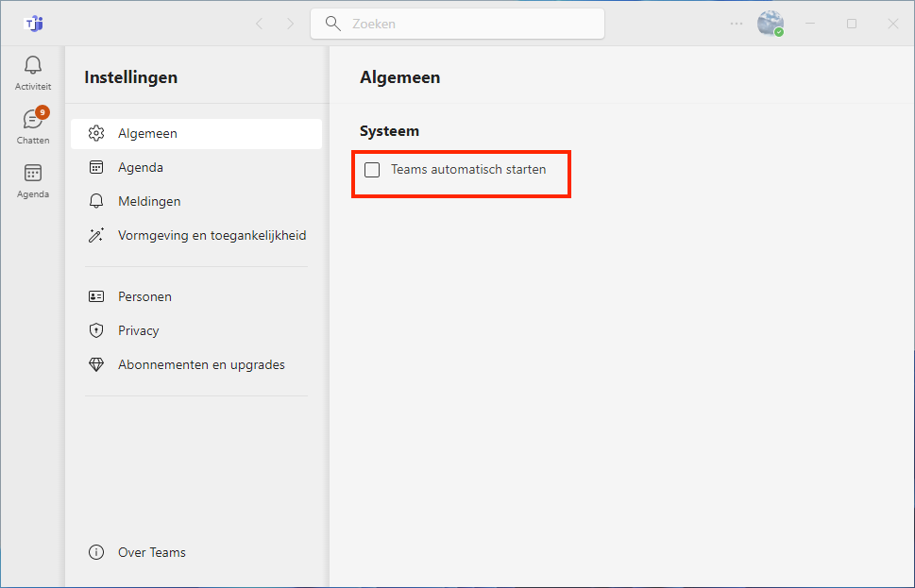Click the magnifier icon in search box
The image size is (915, 588).
pos(332,24)
